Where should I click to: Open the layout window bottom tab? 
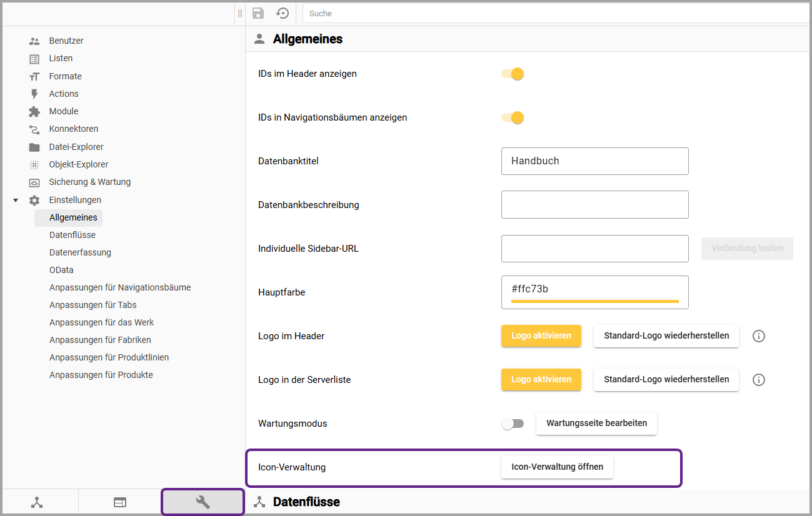[120, 502]
